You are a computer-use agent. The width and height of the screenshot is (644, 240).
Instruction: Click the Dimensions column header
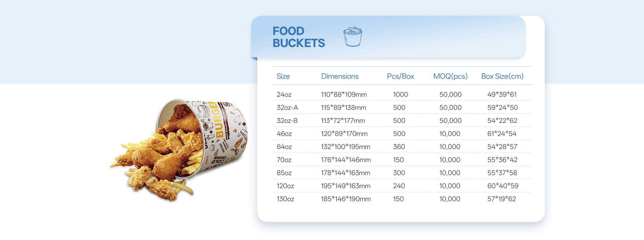340,76
